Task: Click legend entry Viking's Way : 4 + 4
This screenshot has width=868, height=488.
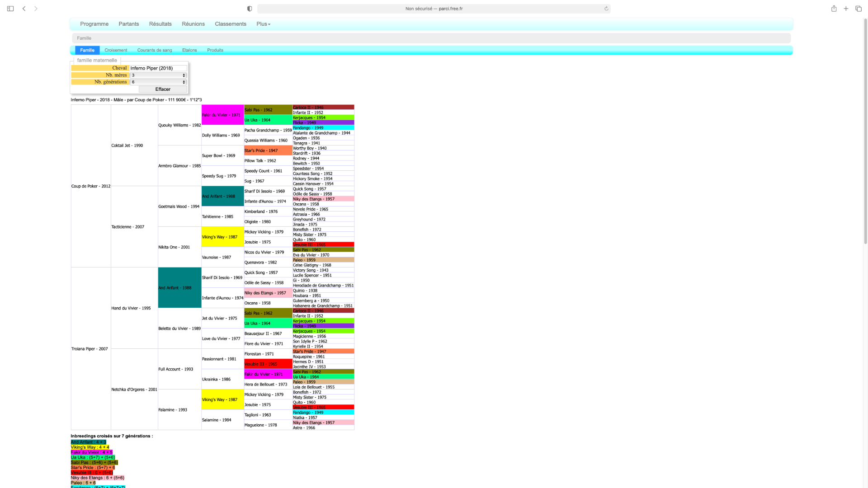Action: [90, 447]
